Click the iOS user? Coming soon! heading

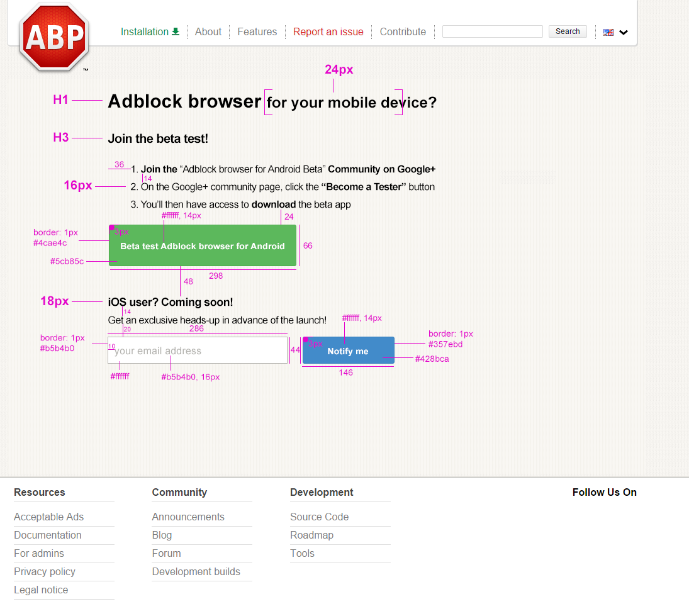[x=171, y=302]
